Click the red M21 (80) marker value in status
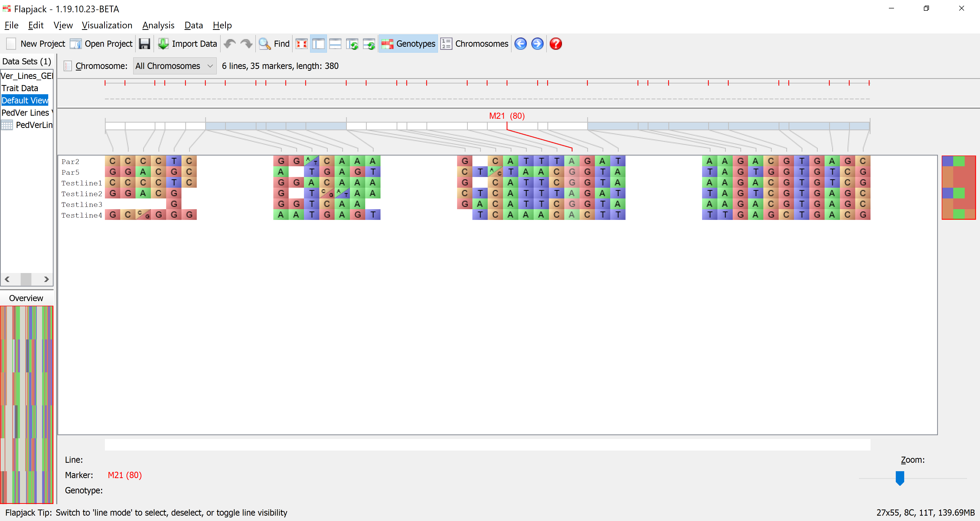This screenshot has width=980, height=521. 125,475
